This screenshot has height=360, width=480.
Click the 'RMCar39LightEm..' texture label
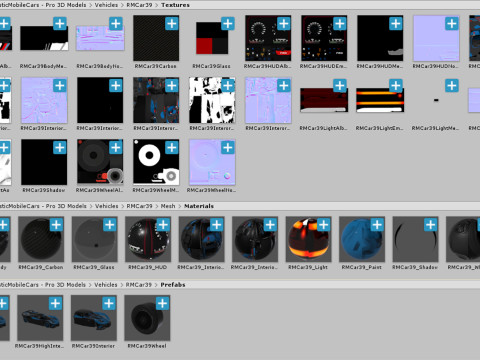click(x=380, y=128)
